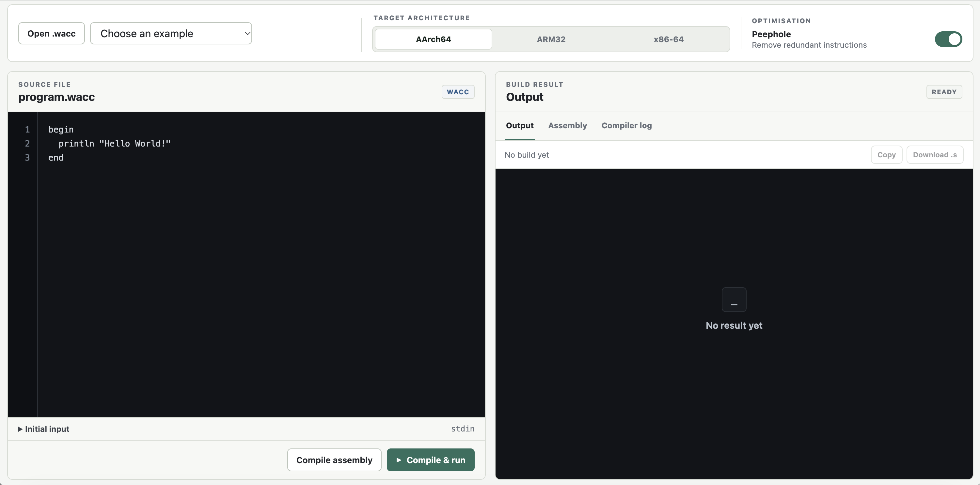Screen dimensions: 980x485
Task: Click the 'No result yet' message
Action: click(x=734, y=326)
